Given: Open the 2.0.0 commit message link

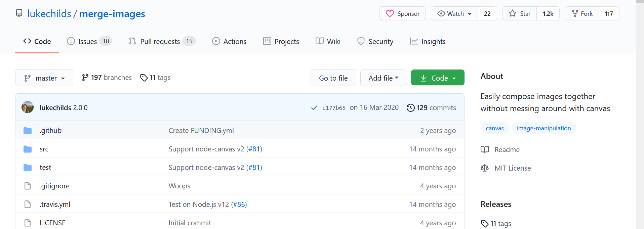Looking at the screenshot, I should pos(80,108).
